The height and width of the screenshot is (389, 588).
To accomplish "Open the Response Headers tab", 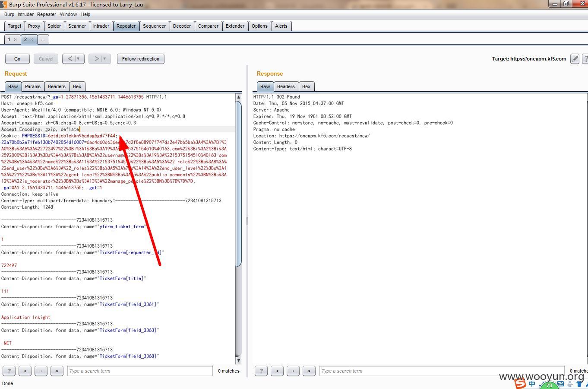I will tap(286, 86).
